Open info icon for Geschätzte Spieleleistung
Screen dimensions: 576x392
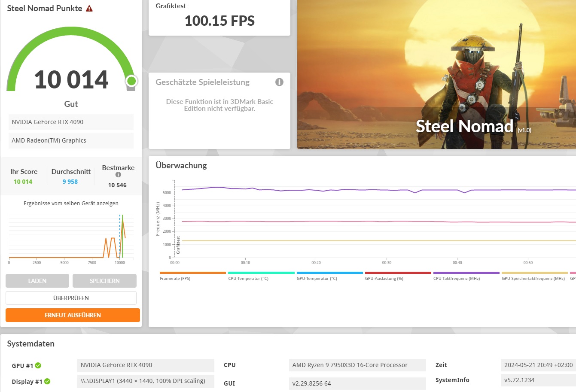pos(279,82)
